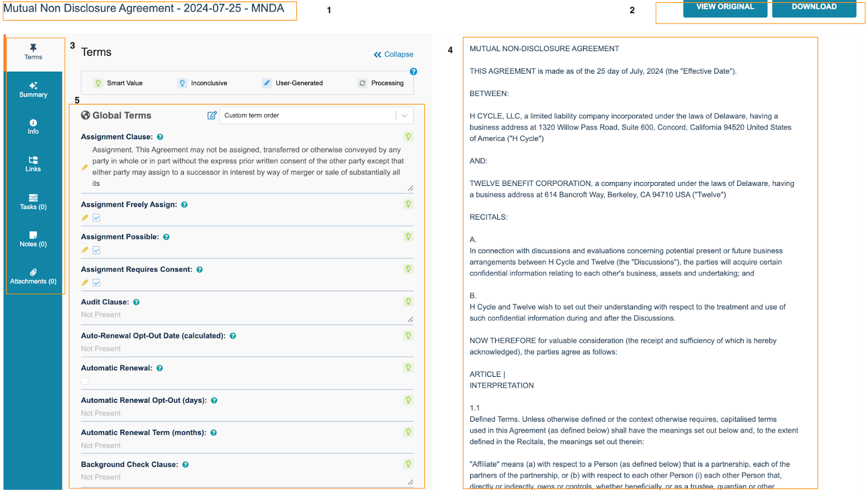Click help icon next to Automatic Renewal Opt-Out (days)

click(x=214, y=401)
